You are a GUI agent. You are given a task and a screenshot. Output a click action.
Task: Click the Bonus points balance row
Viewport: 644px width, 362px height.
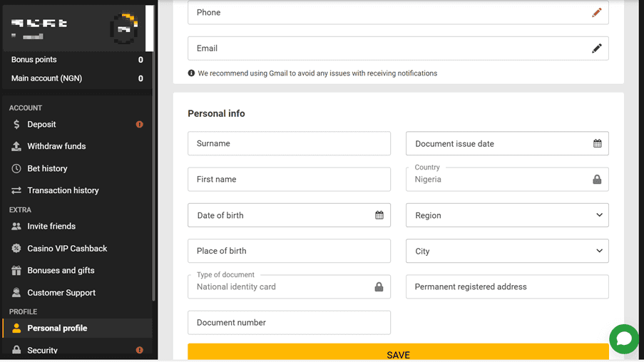point(77,60)
